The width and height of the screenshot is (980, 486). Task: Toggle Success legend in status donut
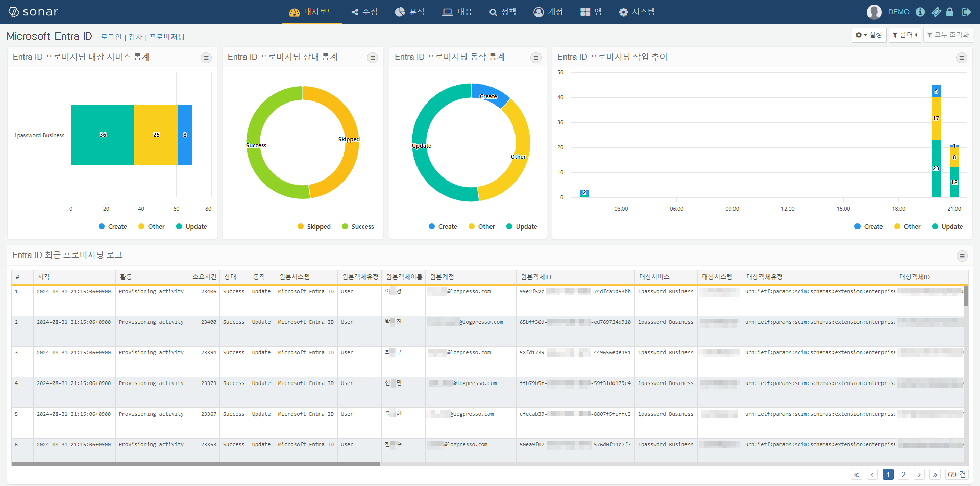358,226
